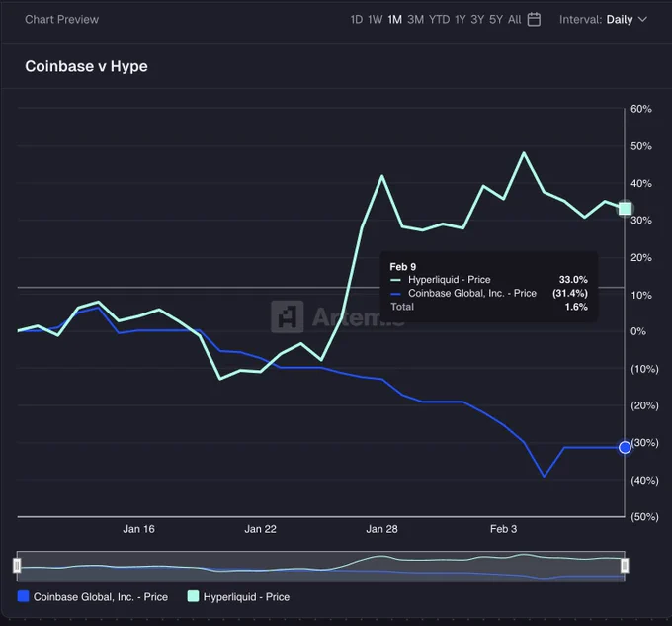Select the YTD time range
The width and height of the screenshot is (672, 626).
(x=440, y=20)
